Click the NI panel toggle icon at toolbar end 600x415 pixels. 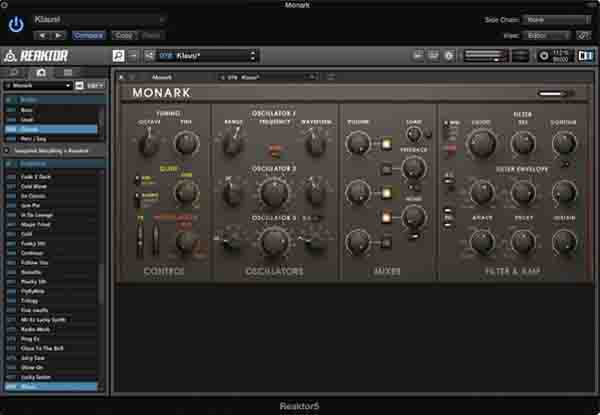pos(585,56)
